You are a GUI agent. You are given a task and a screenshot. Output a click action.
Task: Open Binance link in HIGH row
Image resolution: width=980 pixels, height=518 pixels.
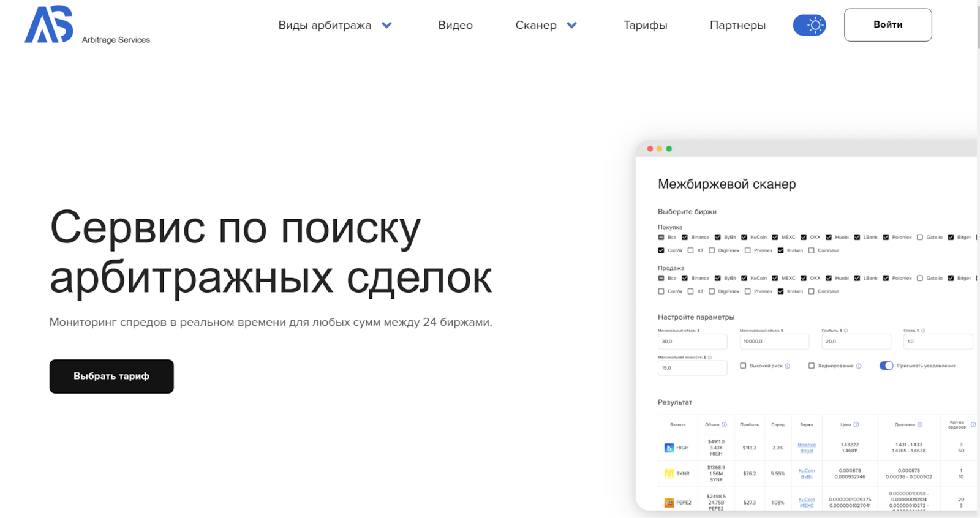(x=807, y=445)
